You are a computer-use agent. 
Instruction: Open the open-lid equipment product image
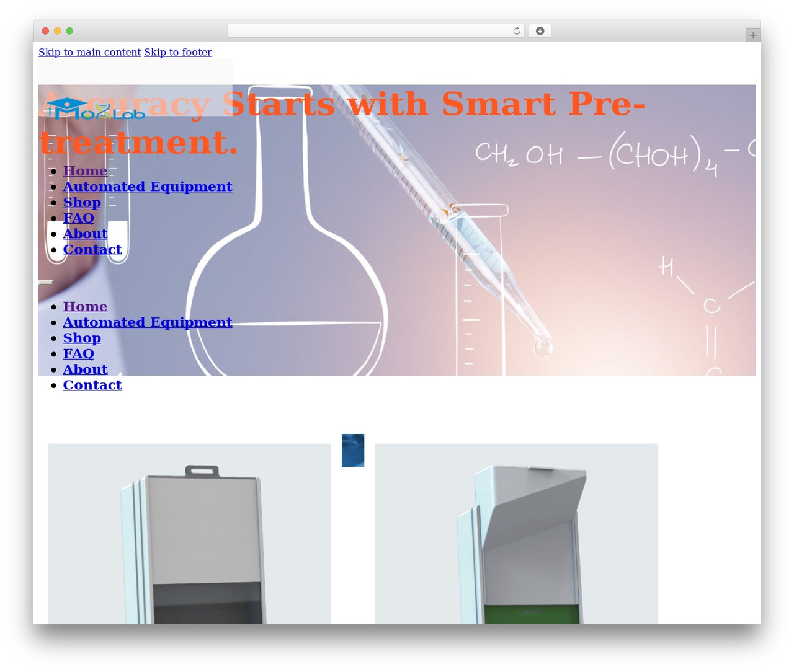click(x=516, y=534)
